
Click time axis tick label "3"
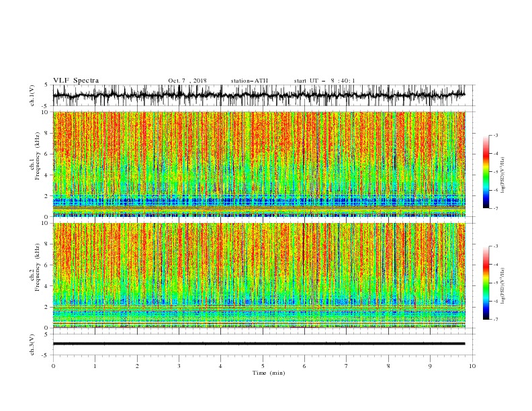click(179, 366)
